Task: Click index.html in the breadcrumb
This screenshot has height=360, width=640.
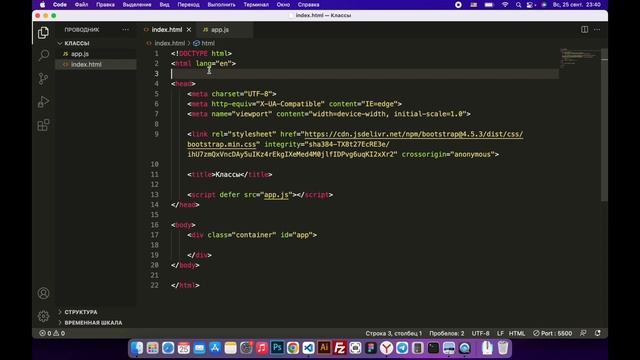Action: pyautogui.click(x=169, y=43)
